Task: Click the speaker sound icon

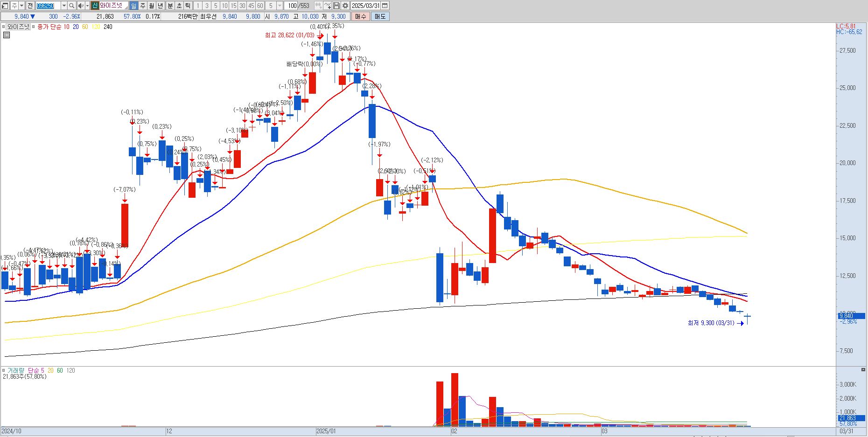Action: click(81, 6)
